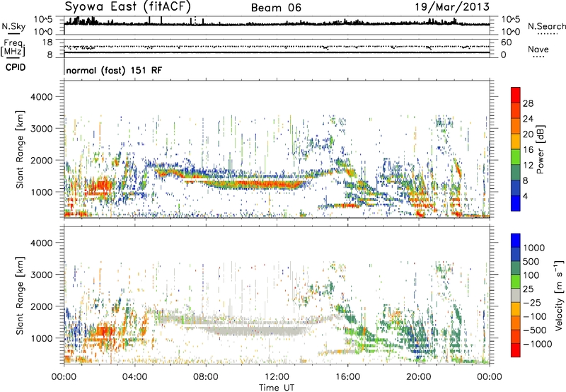Click the light green 12–16 dB power colorbar segment
This screenshot has height=392, width=566.
(x=516, y=157)
